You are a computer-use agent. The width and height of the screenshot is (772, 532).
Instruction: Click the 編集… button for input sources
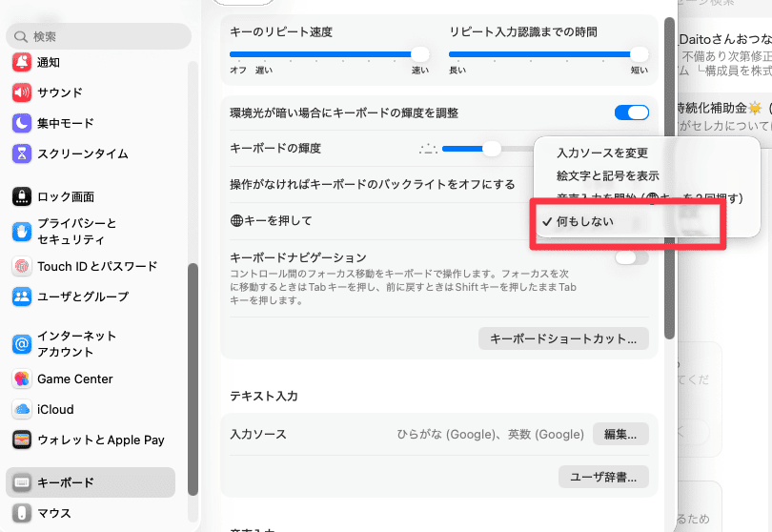tap(620, 434)
